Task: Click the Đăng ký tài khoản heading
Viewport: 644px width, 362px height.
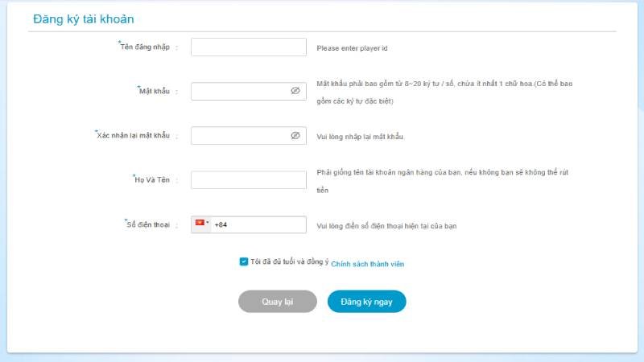Action: [x=84, y=19]
